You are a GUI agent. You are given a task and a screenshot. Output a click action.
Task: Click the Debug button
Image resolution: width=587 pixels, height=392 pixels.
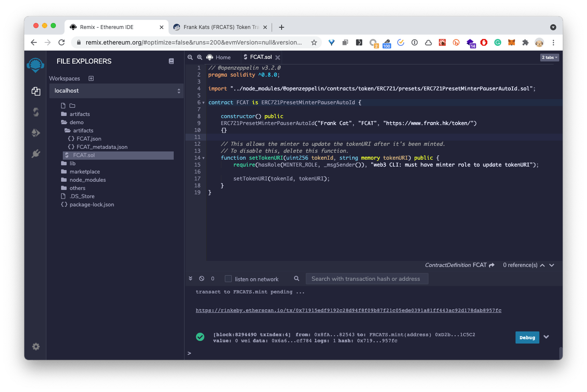pos(527,337)
